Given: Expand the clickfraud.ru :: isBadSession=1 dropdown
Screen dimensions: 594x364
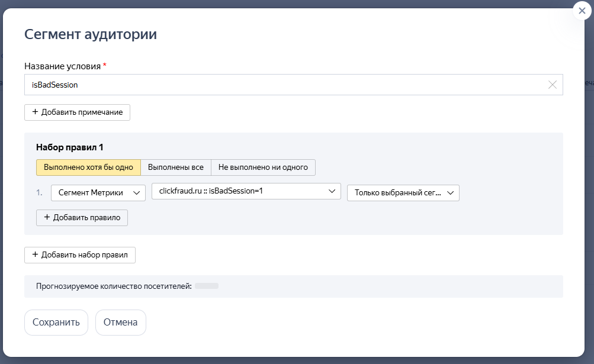Looking at the screenshot, I should point(246,191).
